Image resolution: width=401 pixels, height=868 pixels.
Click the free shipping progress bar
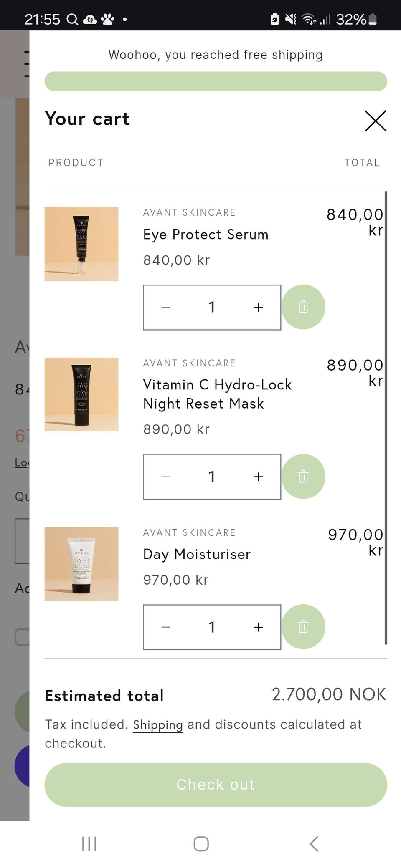click(216, 81)
